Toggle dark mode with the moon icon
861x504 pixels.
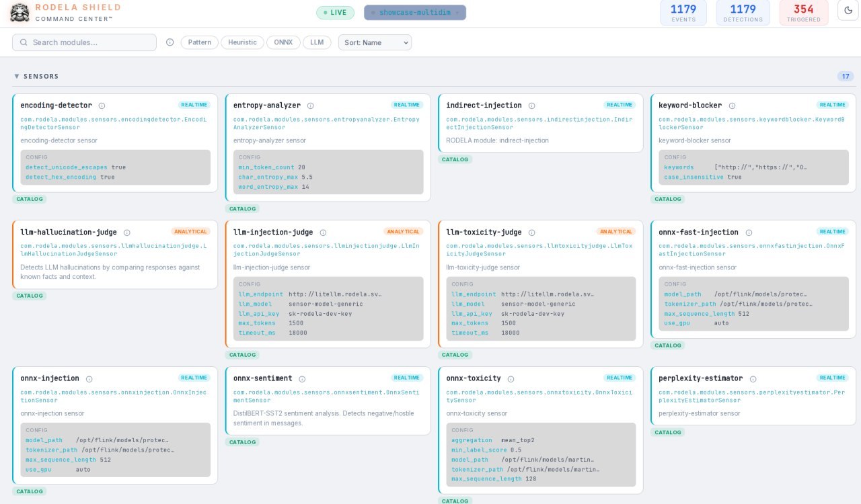click(x=848, y=10)
